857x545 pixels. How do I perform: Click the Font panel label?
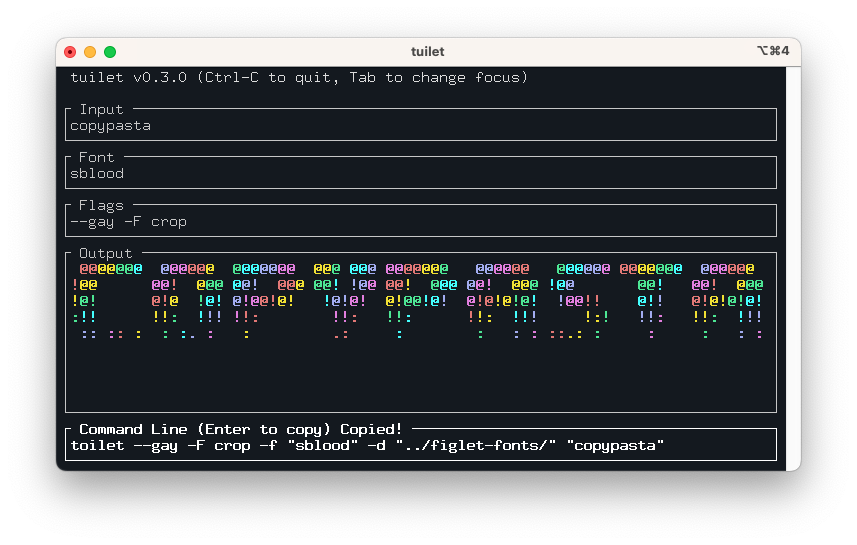coord(97,157)
